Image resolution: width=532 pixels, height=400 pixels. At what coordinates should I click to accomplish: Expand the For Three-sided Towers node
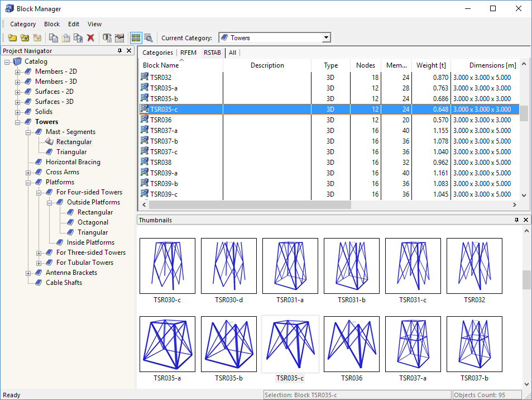39,253
